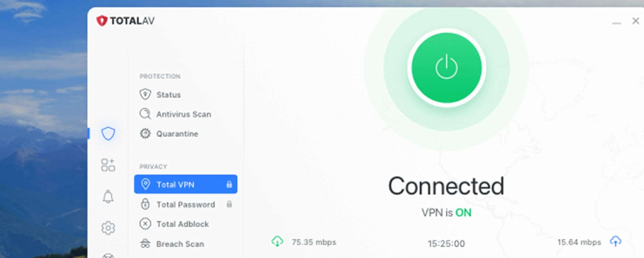Click the lock icon beside Total VPN

pos(229,184)
